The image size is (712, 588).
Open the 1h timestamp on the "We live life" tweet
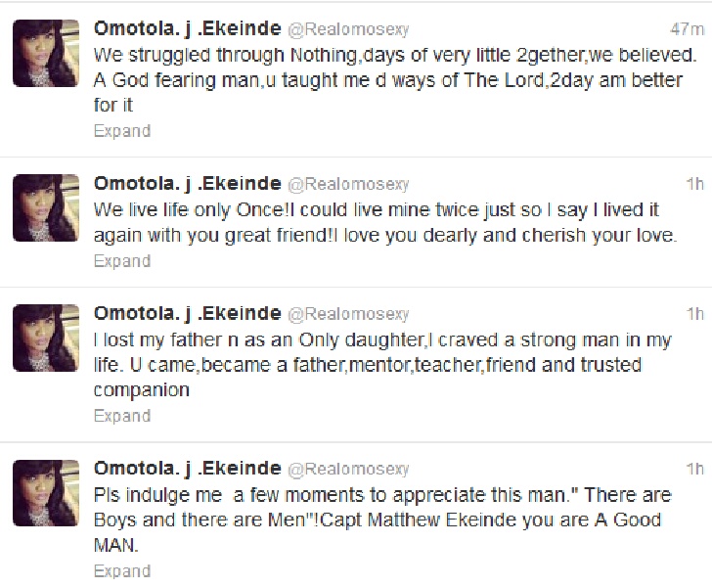pos(695,184)
